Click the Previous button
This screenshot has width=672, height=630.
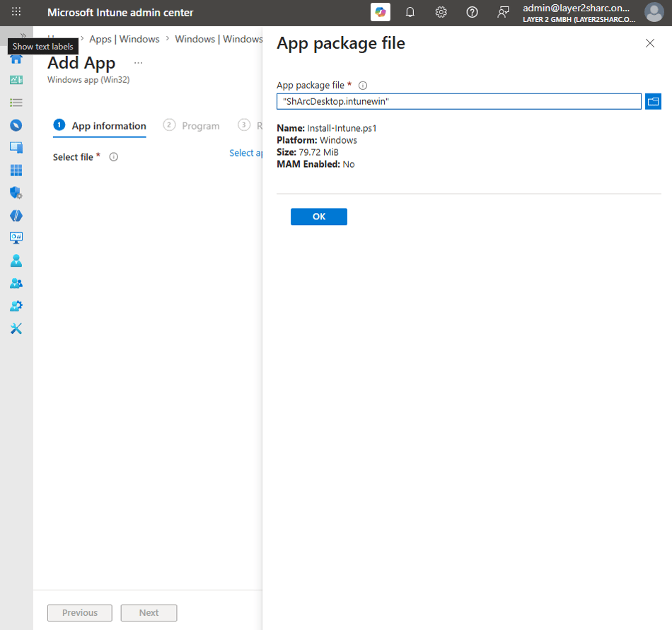point(80,613)
